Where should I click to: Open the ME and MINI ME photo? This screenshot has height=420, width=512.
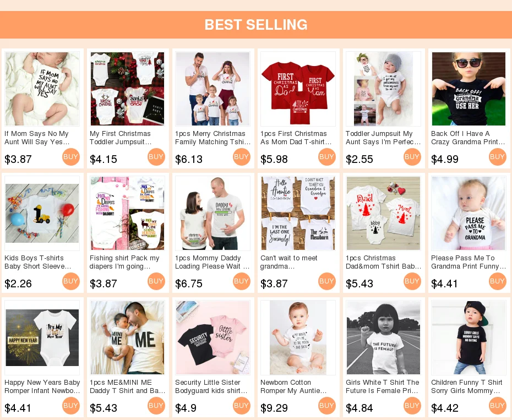pos(127,337)
